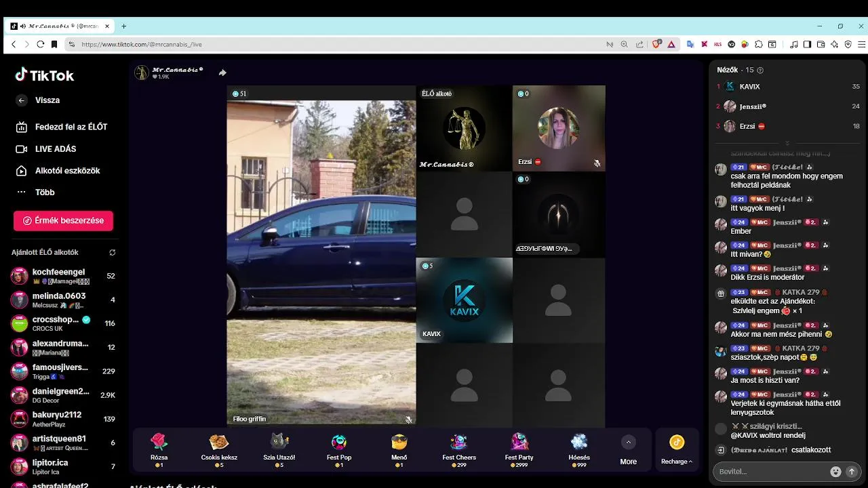Image resolution: width=868 pixels, height=488 pixels.
Task: Send the Fest Cheers gift
Action: point(459,451)
